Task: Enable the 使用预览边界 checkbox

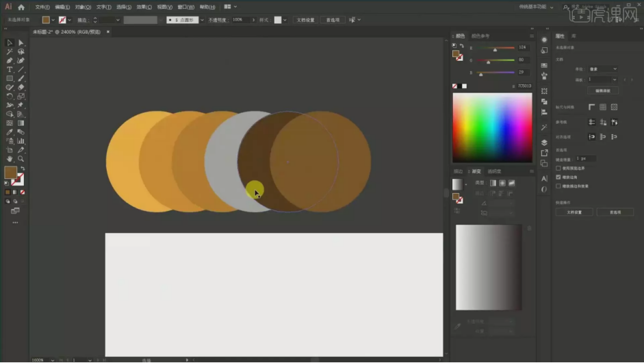Action: (558, 168)
